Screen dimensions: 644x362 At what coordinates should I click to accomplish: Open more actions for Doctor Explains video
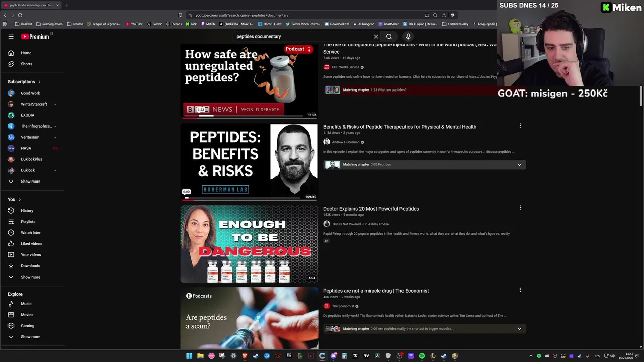(521, 208)
